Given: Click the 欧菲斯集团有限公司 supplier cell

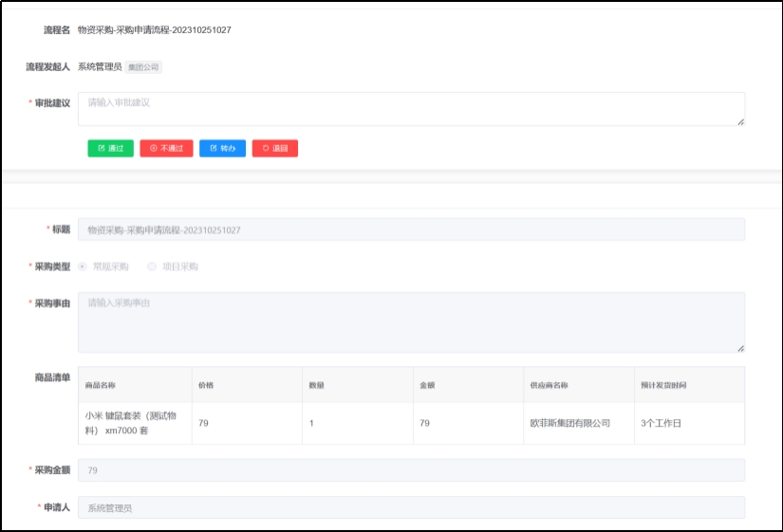Looking at the screenshot, I should pos(569,423).
